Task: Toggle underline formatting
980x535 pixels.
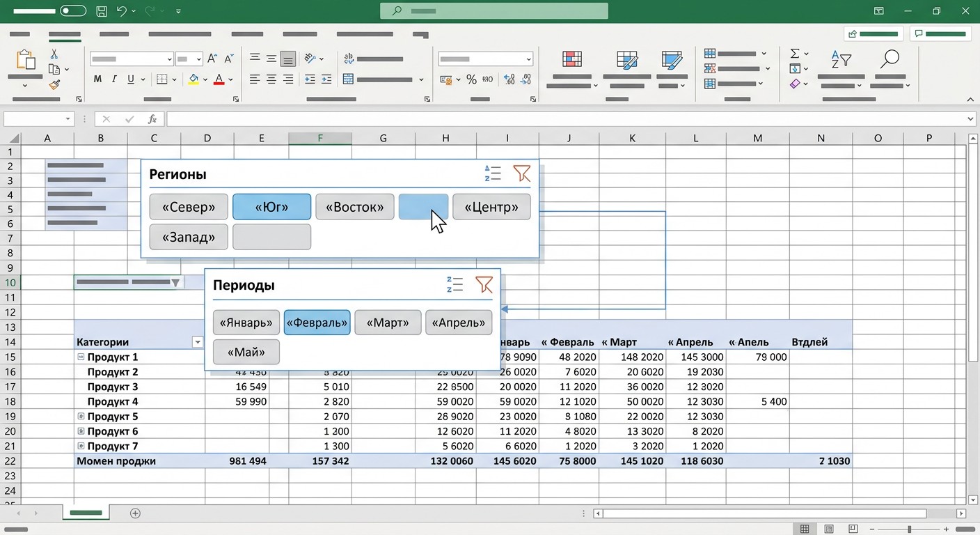Action: pyautogui.click(x=131, y=79)
